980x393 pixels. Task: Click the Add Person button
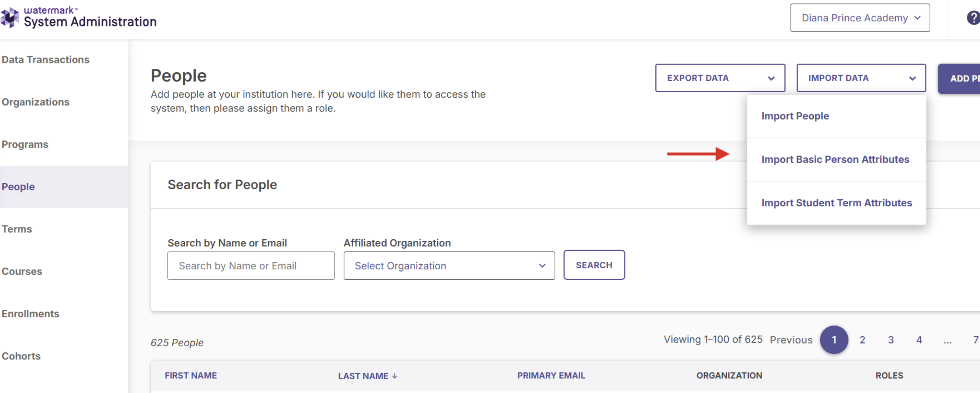coord(959,79)
